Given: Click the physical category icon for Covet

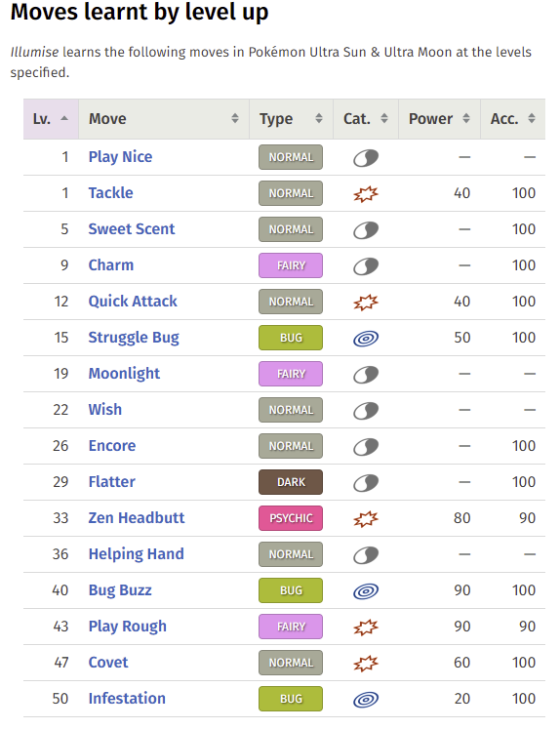Looking at the screenshot, I should [366, 663].
